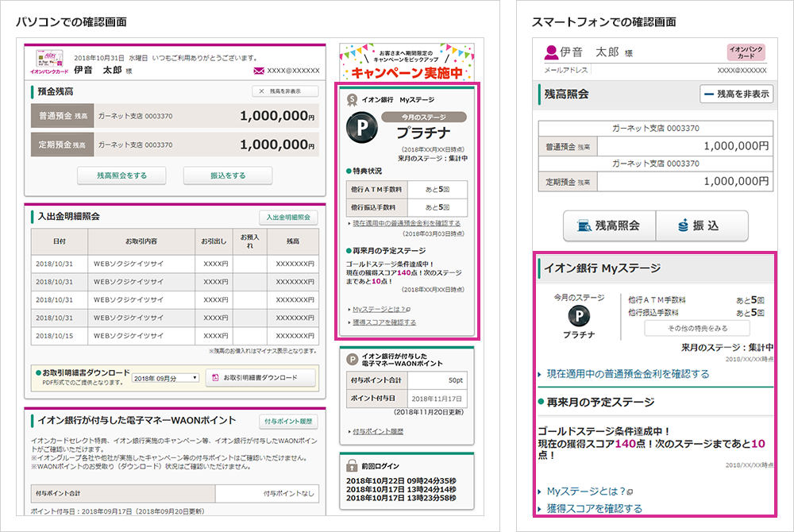Click the 残高 column header
794x532 pixels.
[x=293, y=241]
